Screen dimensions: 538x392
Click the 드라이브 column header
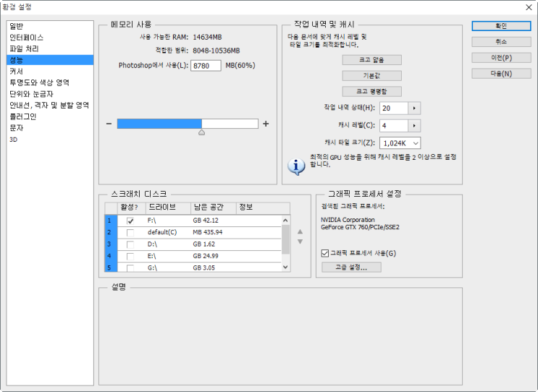pyautogui.click(x=169, y=208)
